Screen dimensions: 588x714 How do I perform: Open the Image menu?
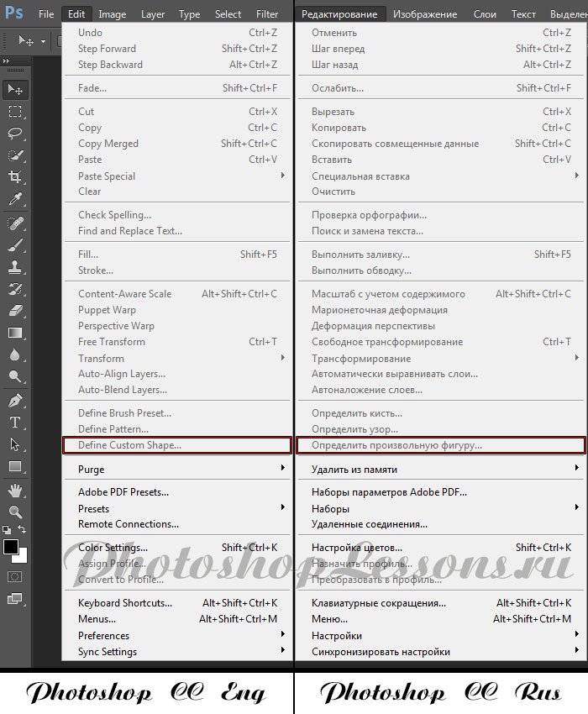pos(113,14)
